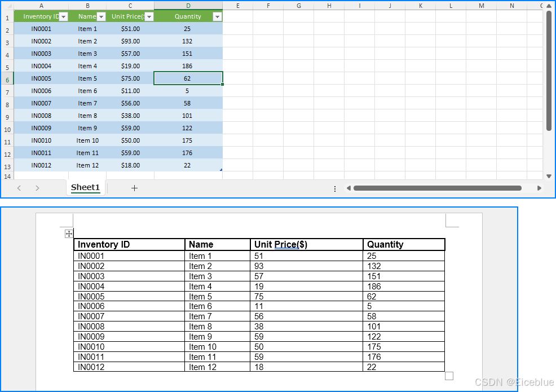Select column D header

point(188,6)
